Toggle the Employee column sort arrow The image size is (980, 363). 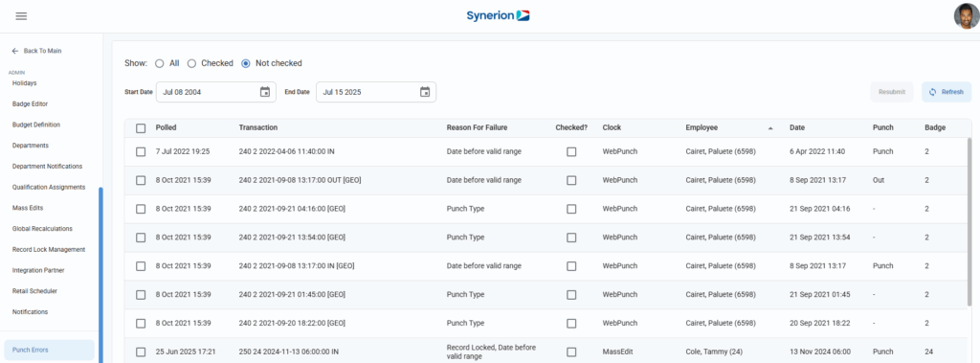pos(770,127)
